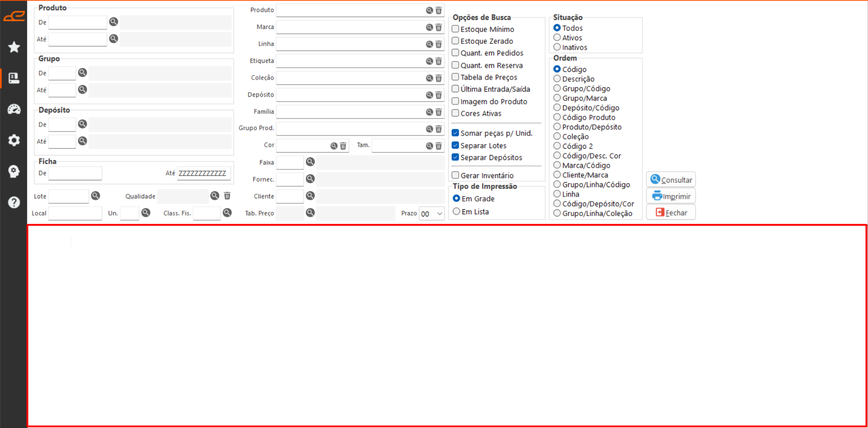Screen dimensions: 868x428
Task: Select Ativos under Situação
Action: coord(557,38)
